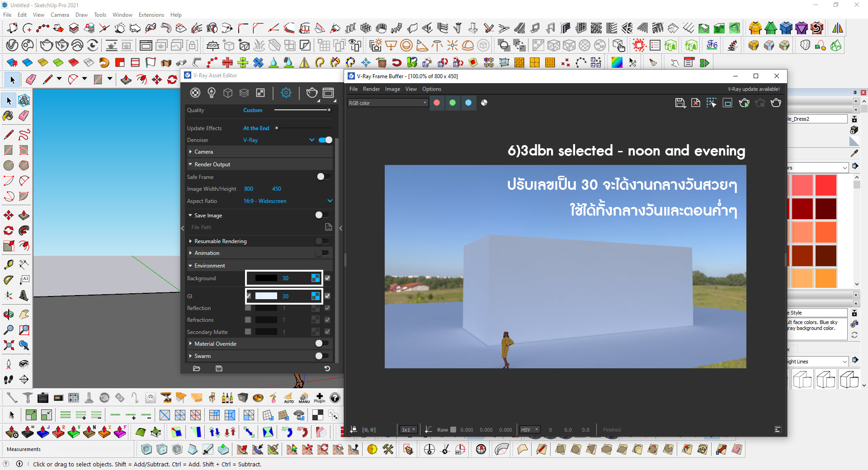Toggle region render icon in Frame Buffer
The height and width of the screenshot is (470, 868).
pyautogui.click(x=727, y=103)
